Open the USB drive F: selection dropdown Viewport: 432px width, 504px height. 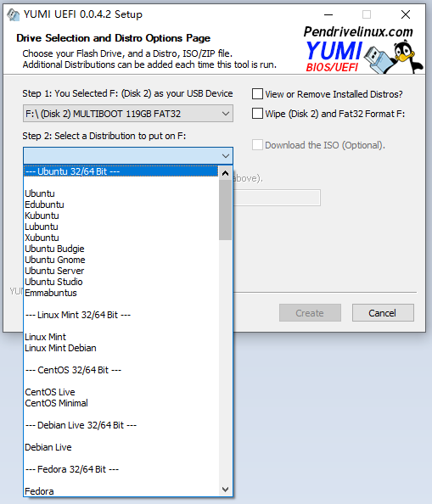128,114
